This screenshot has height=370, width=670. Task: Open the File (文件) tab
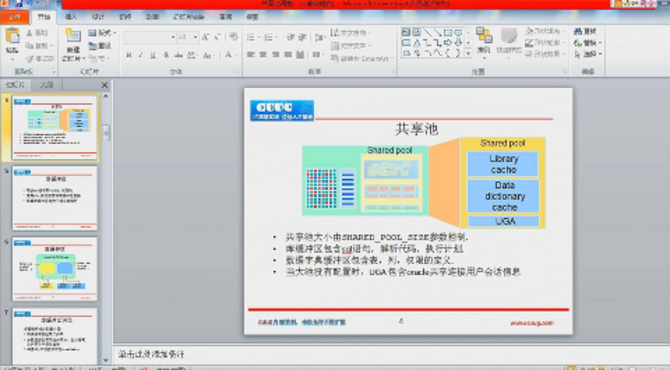tap(15, 17)
